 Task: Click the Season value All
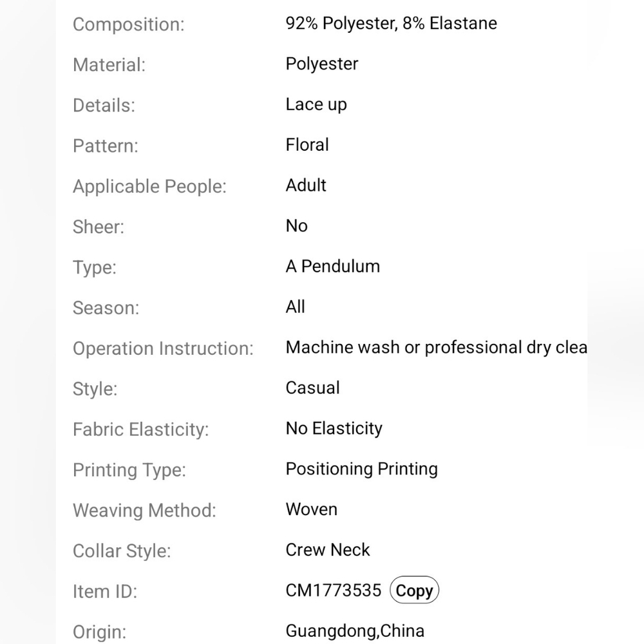tap(296, 307)
